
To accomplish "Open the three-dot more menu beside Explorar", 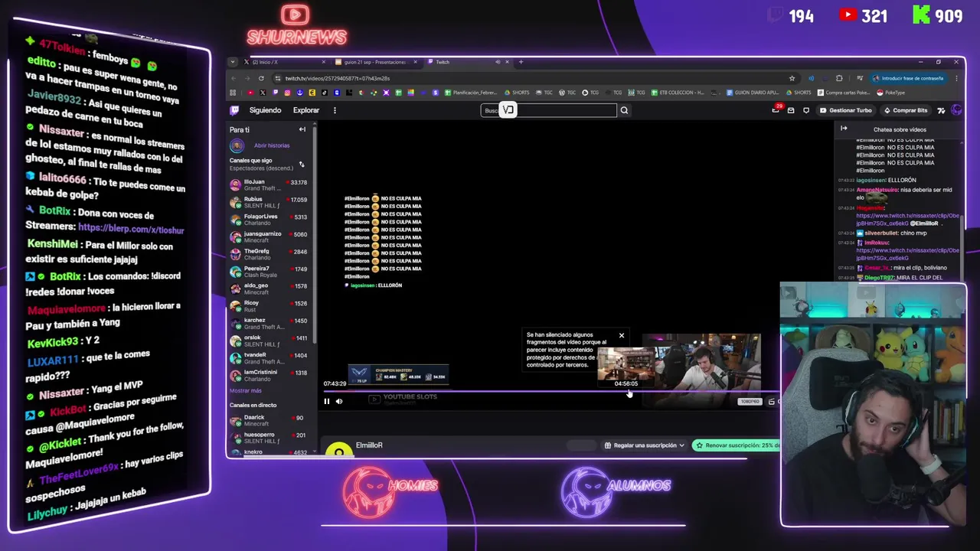I will point(335,110).
